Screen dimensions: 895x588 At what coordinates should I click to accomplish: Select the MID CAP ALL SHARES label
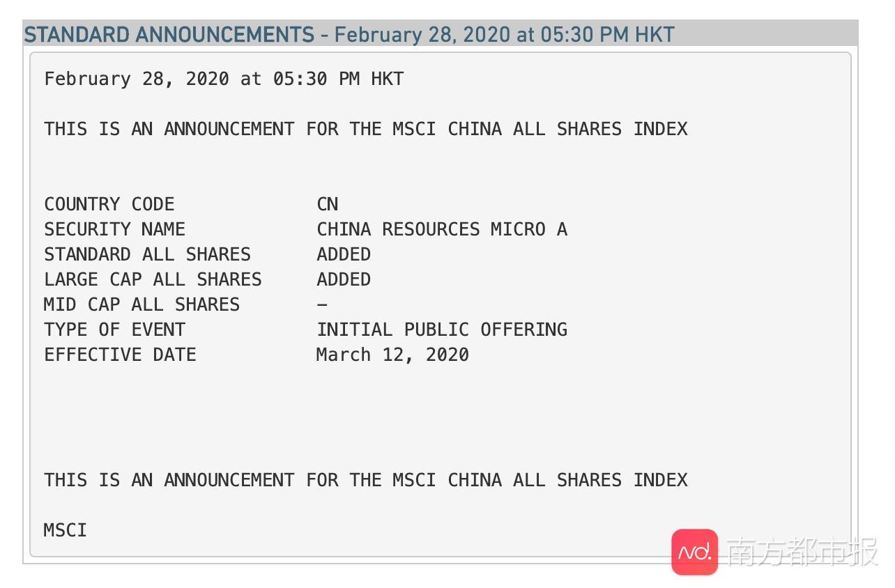(142, 304)
